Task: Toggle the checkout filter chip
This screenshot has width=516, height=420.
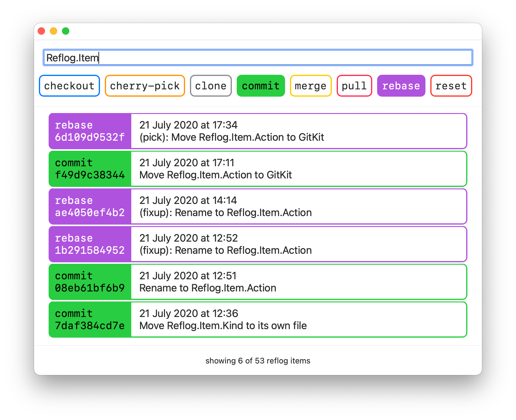Action: tap(69, 86)
